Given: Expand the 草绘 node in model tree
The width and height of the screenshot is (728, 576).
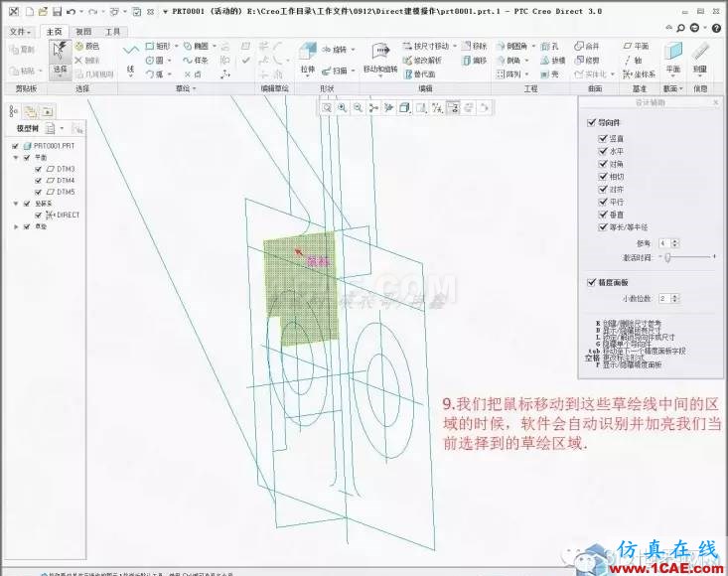Looking at the screenshot, I should point(16,227).
